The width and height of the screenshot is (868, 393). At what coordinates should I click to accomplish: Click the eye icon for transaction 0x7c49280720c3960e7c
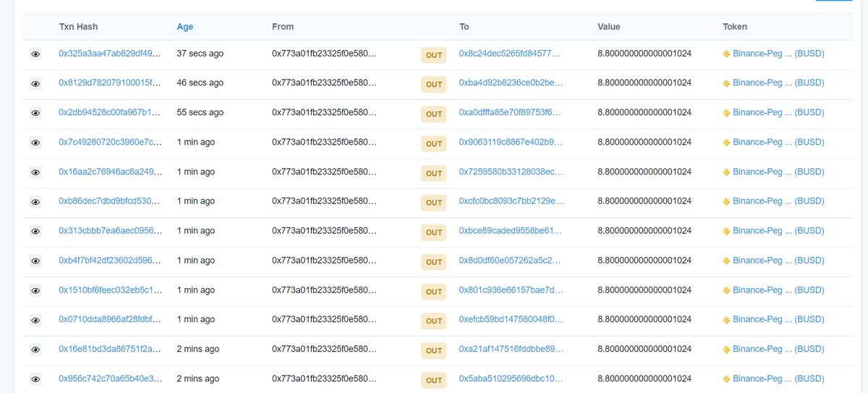[x=35, y=143]
